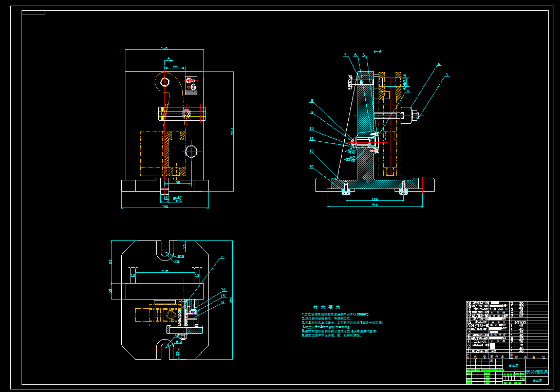Click the 130 dimension in the plan view

pos(165,271)
